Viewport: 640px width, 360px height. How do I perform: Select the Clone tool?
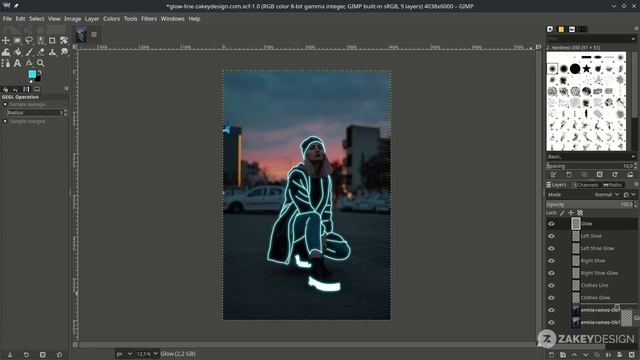(x=52, y=52)
